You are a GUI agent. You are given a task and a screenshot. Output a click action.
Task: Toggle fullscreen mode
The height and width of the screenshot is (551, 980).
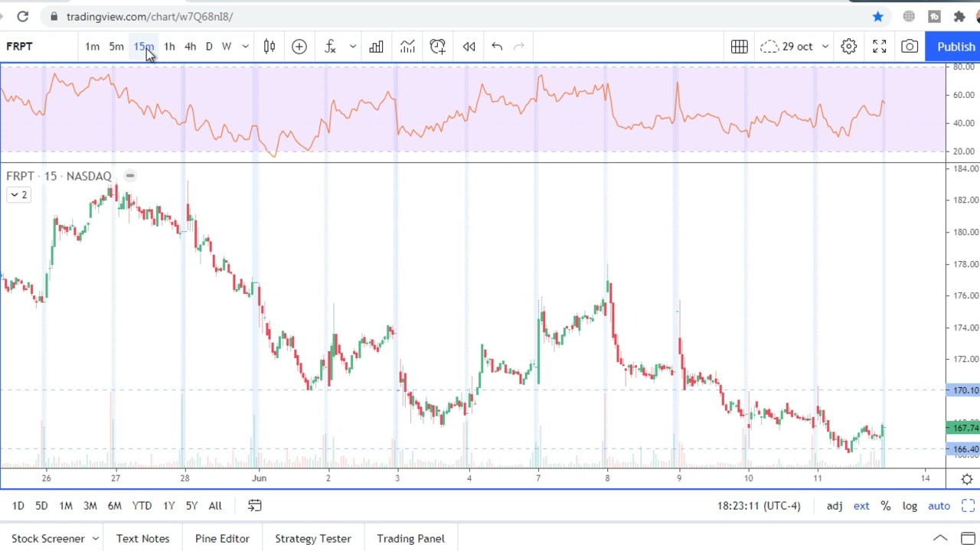tap(880, 47)
